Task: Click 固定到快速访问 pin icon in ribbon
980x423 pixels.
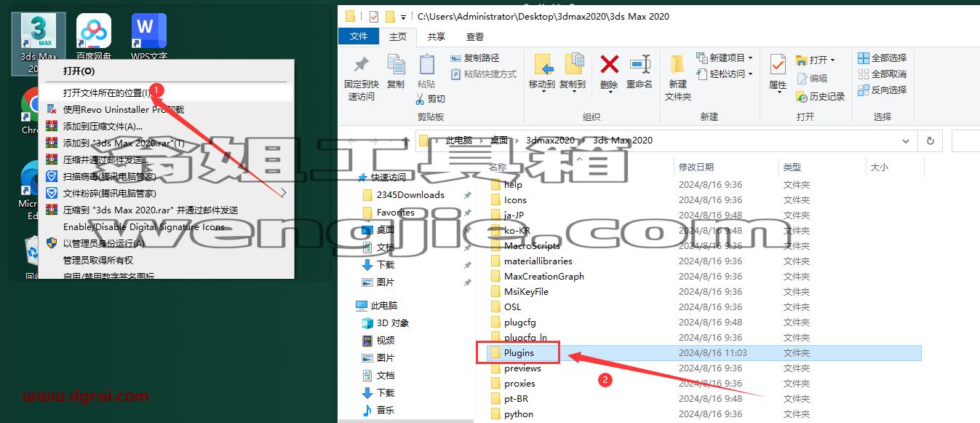Action: coord(361,64)
